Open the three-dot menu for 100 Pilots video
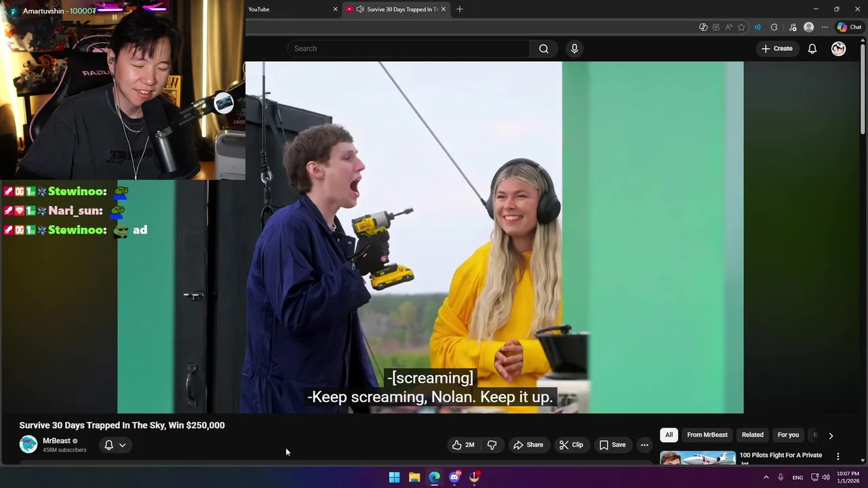The image size is (868, 488). pos(838,457)
